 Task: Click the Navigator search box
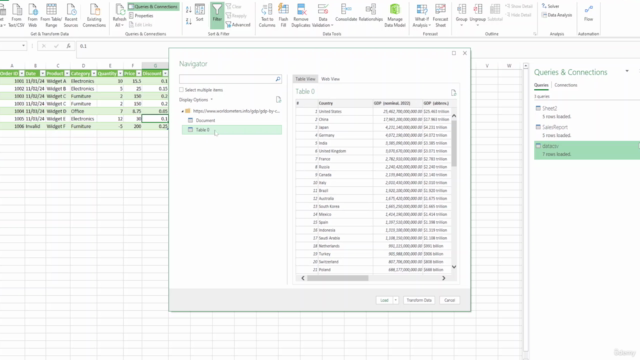[x=227, y=79]
